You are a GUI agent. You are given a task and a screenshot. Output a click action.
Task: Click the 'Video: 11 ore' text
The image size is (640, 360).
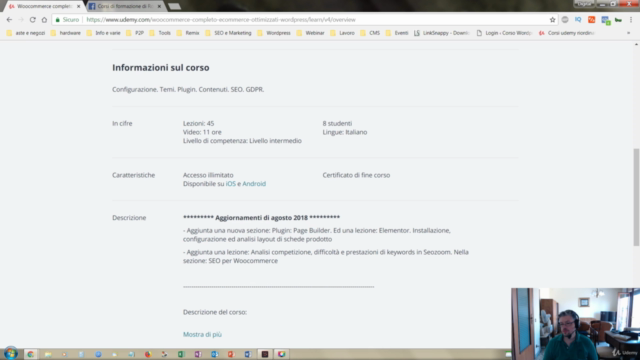[x=202, y=132]
